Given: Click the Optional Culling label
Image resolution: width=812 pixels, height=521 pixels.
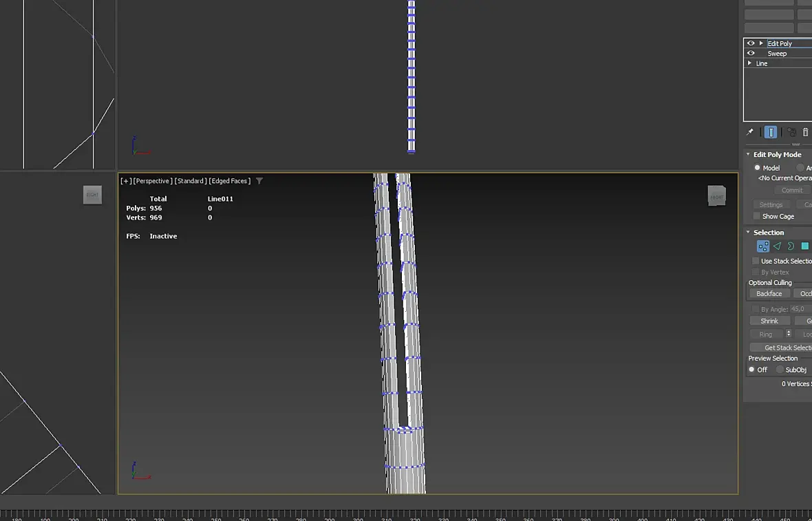Looking at the screenshot, I should pyautogui.click(x=770, y=283).
